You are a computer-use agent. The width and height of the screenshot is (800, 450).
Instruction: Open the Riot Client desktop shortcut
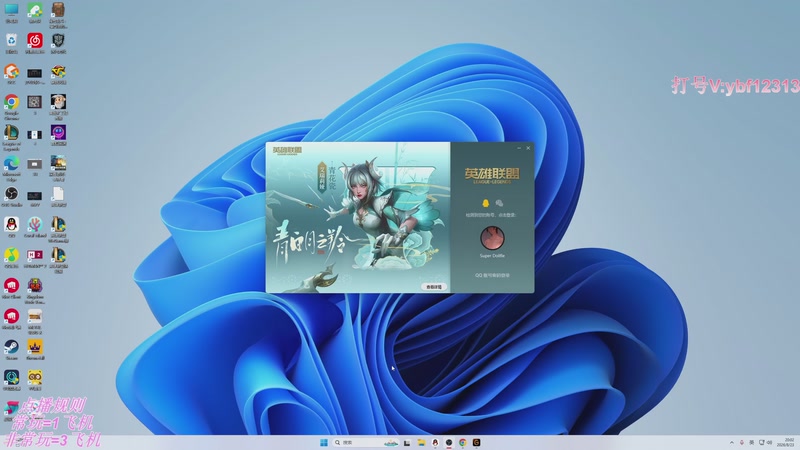click(x=11, y=288)
